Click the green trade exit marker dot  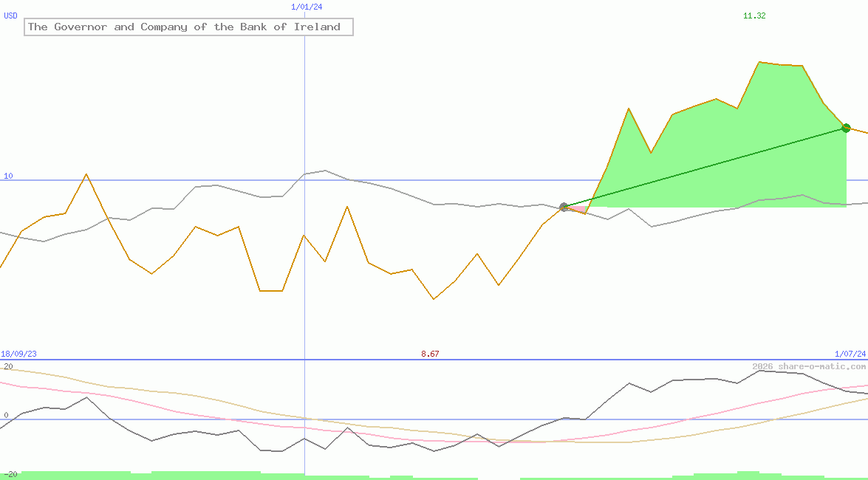coord(846,128)
